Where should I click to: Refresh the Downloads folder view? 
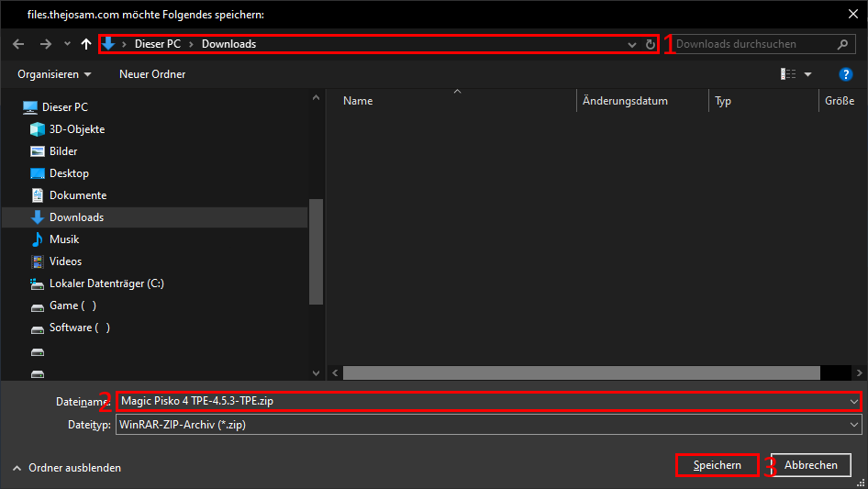[651, 44]
